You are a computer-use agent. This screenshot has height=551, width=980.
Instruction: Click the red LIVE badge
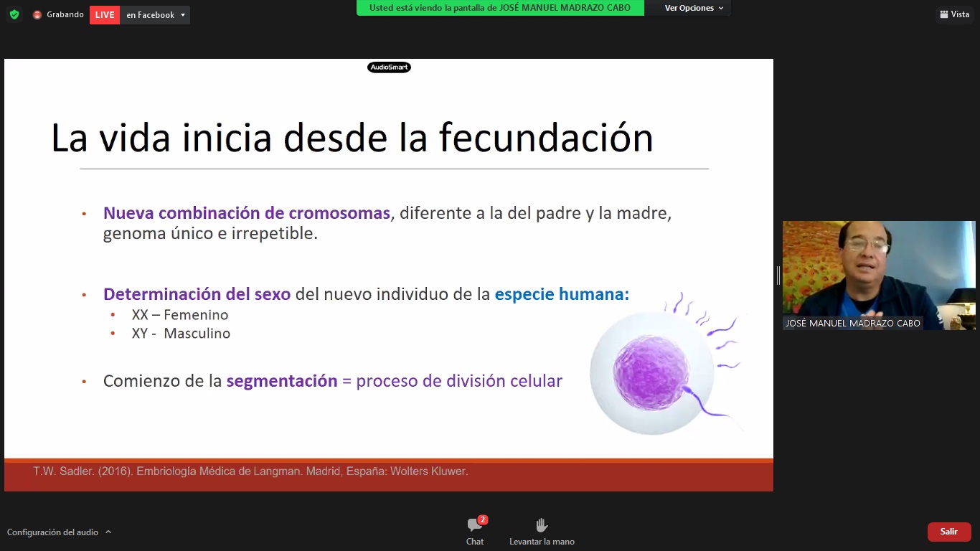pyautogui.click(x=105, y=15)
